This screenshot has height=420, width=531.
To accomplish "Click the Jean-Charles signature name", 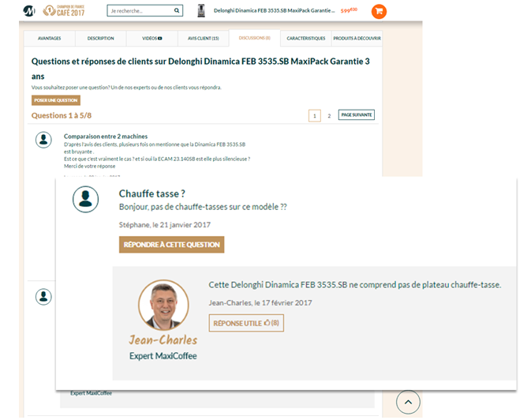I will point(163,339).
